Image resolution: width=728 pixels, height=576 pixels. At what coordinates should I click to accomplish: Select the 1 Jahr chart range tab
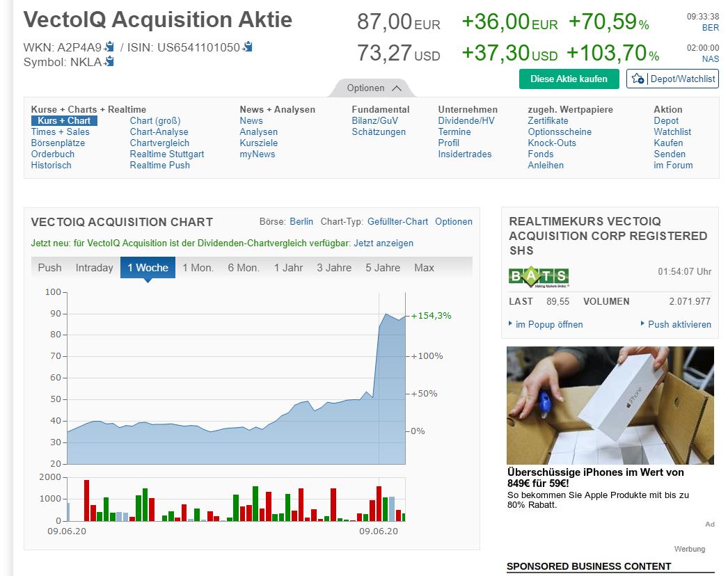point(288,268)
